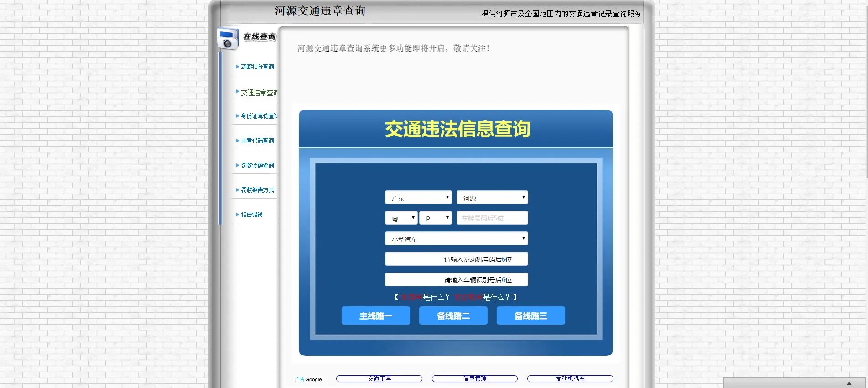Click the up arrow in bottom-right panel

pos(849,383)
